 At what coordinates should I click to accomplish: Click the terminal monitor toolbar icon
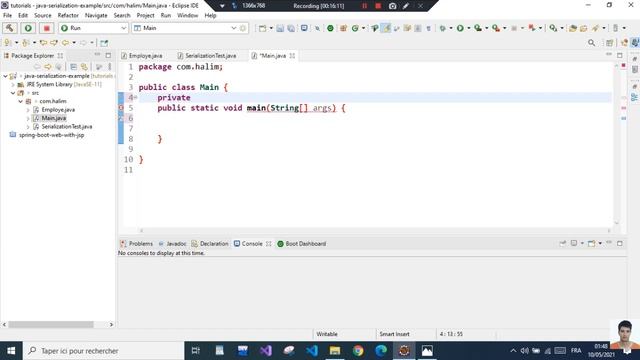[x=304, y=28]
